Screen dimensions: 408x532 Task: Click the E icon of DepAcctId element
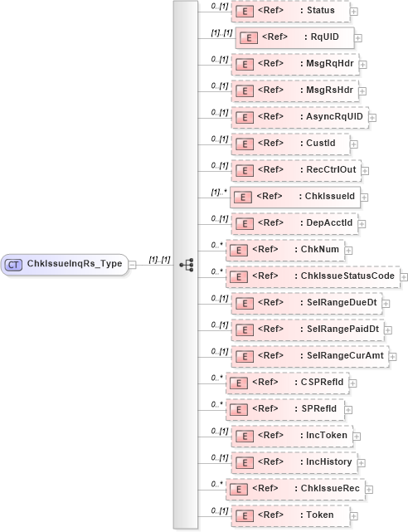coord(245,224)
